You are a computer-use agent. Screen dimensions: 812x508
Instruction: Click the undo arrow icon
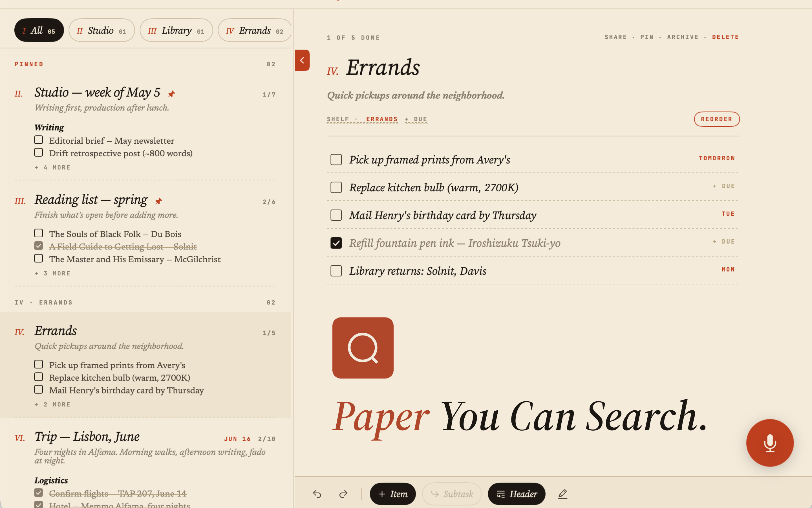[317, 494]
